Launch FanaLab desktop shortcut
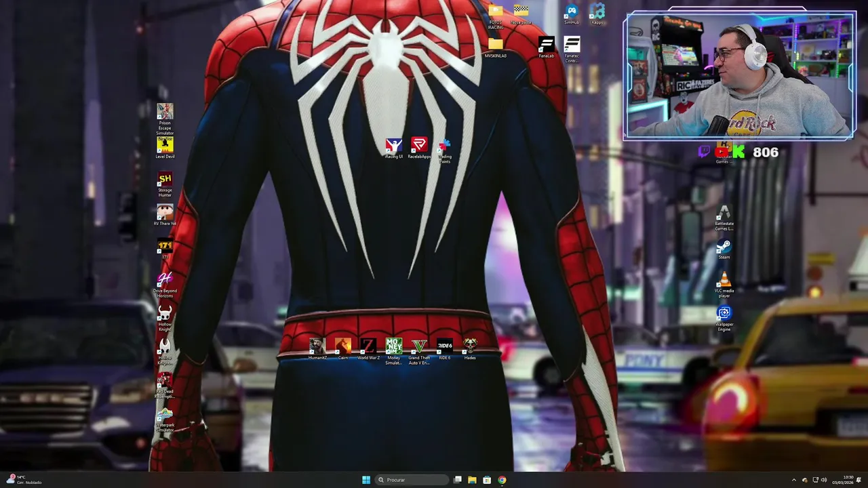 [546, 47]
